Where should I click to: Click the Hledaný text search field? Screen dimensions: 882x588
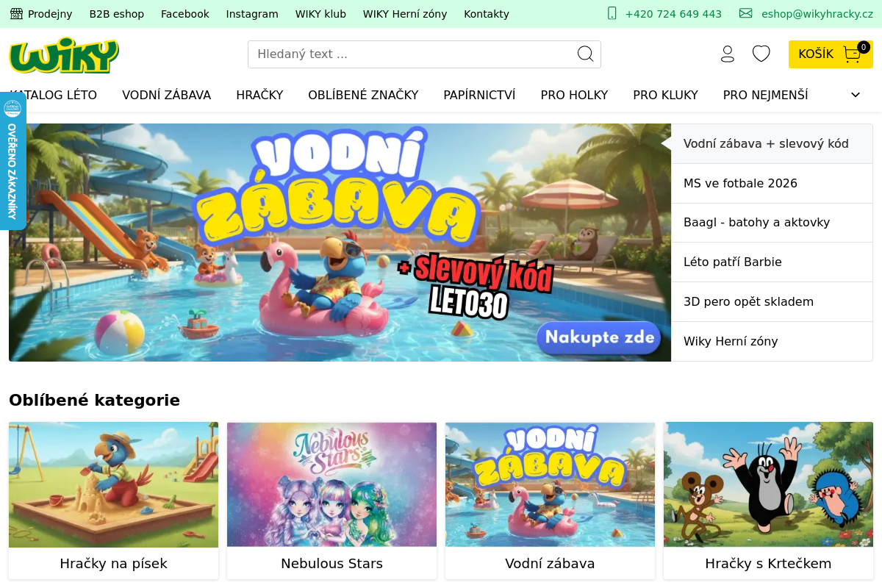pyautogui.click(x=412, y=54)
